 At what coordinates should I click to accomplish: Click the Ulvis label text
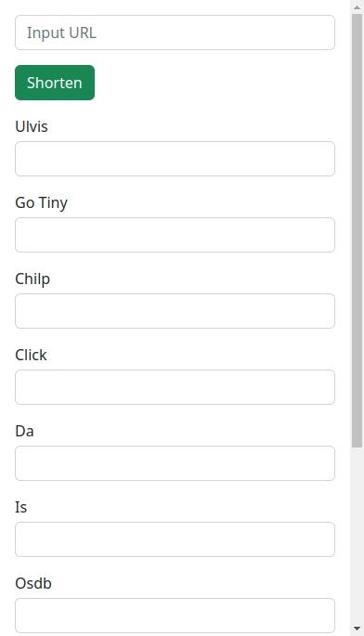(32, 126)
